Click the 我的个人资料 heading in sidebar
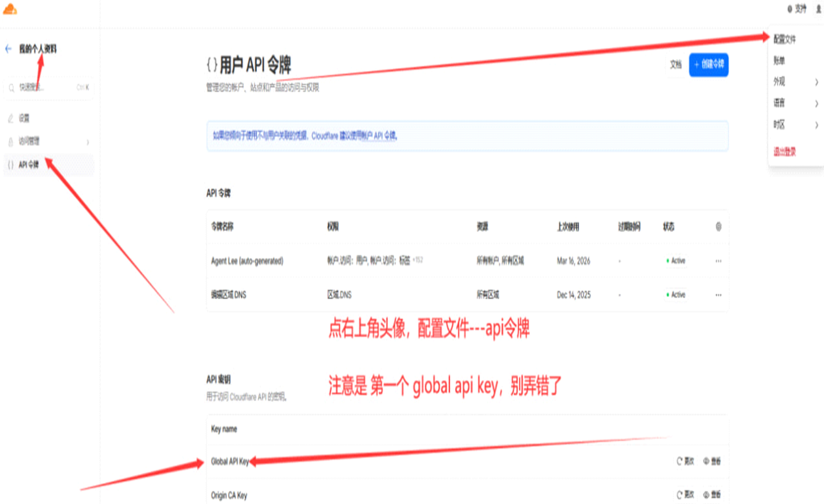This screenshot has width=824, height=504. click(x=37, y=49)
